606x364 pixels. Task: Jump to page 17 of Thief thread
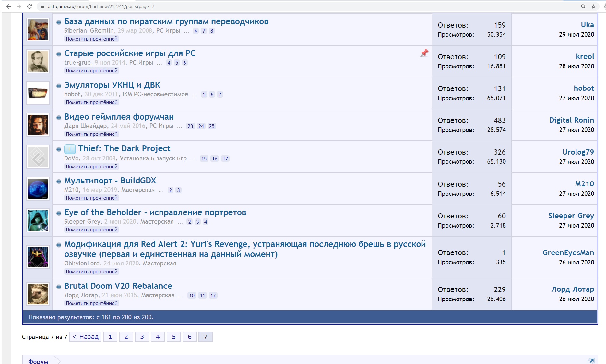[x=225, y=159]
